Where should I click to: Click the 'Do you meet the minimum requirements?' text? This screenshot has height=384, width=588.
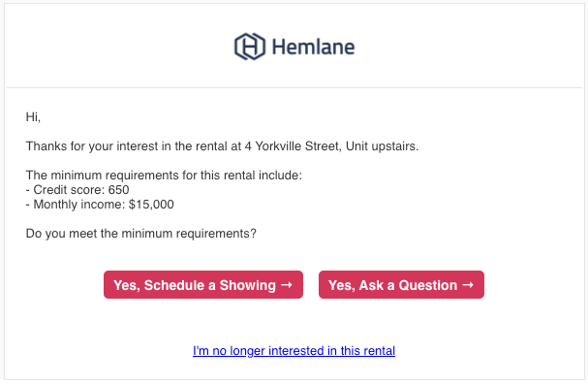pos(141,234)
